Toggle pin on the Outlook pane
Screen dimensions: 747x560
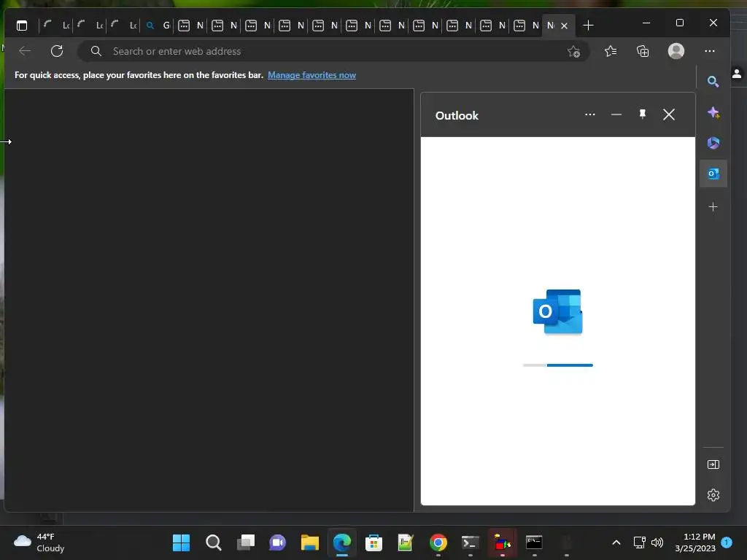coord(642,114)
